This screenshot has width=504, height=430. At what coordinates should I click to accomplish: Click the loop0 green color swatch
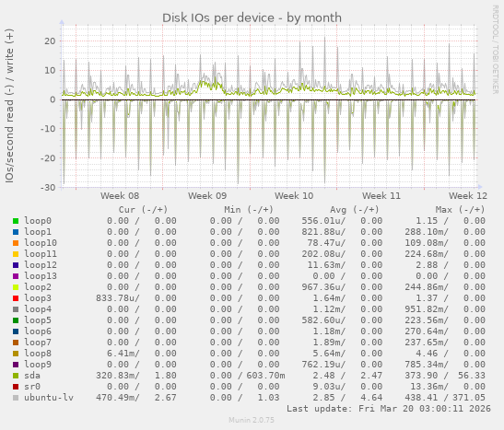[x=16, y=221]
